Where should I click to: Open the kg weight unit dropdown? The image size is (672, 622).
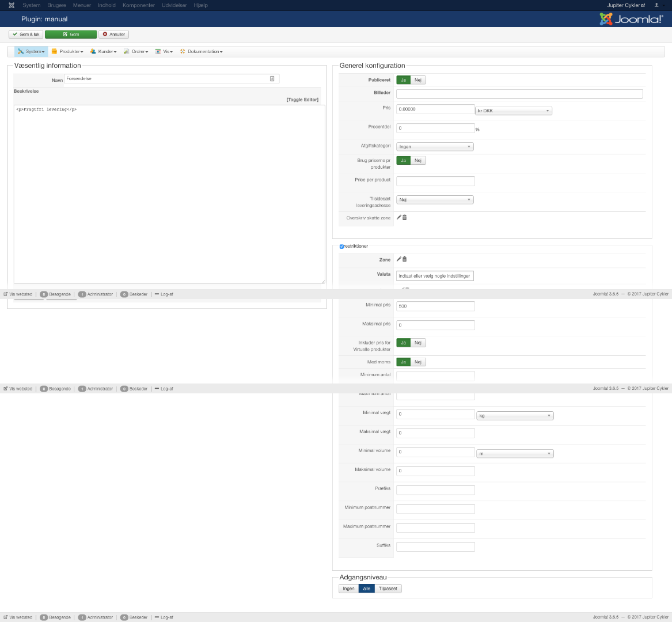pos(515,416)
